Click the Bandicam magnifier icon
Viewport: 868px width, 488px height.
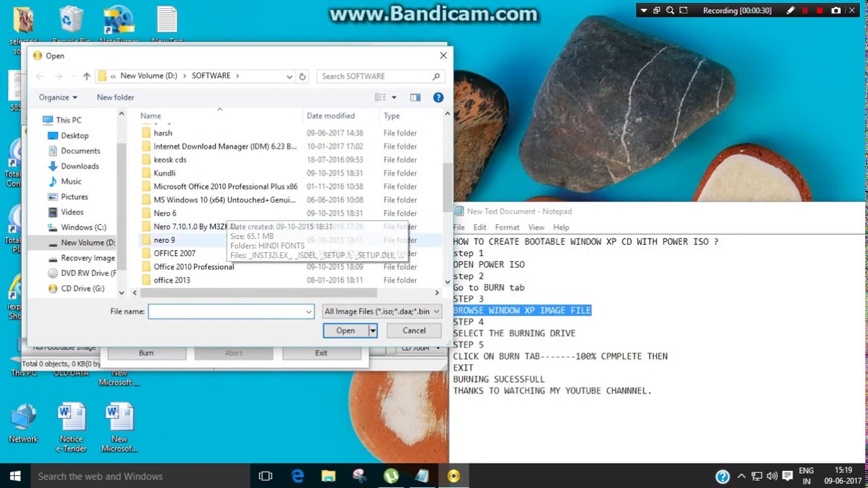click(x=670, y=10)
